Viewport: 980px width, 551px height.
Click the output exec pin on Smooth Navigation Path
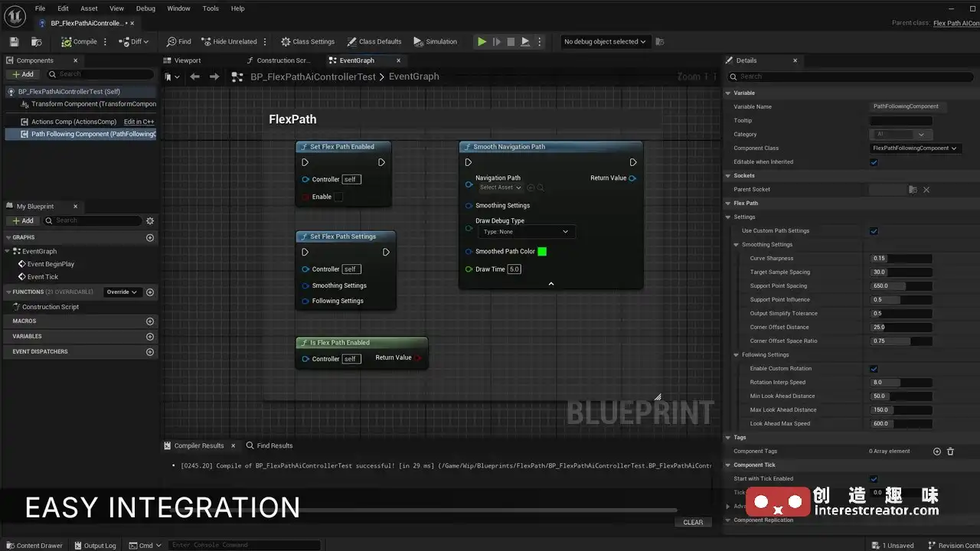(633, 162)
